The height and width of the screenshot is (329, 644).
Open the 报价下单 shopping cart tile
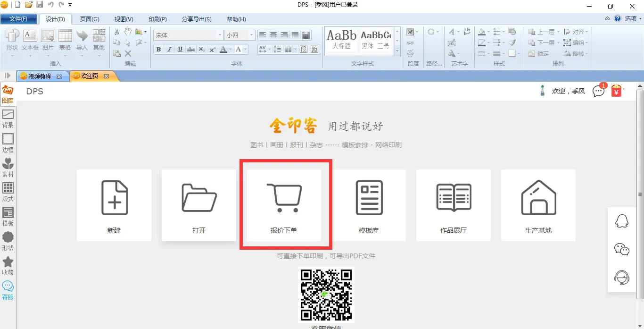[x=284, y=205]
